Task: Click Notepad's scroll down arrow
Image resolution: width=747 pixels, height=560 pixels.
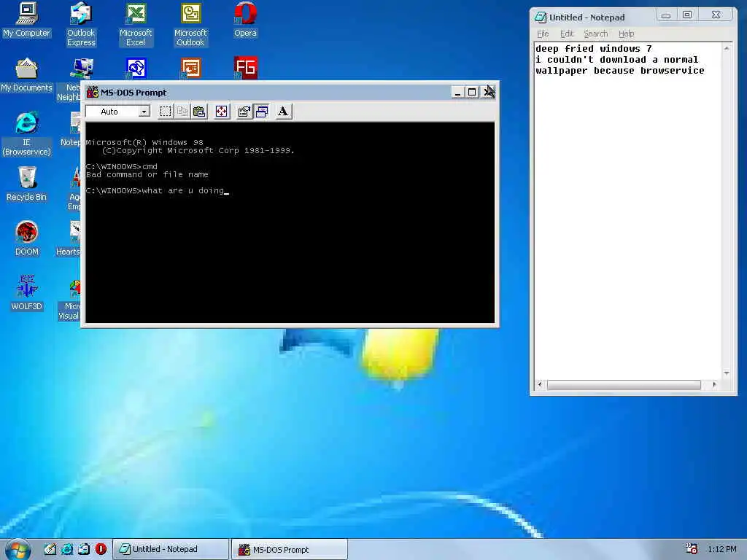Action: point(727,373)
